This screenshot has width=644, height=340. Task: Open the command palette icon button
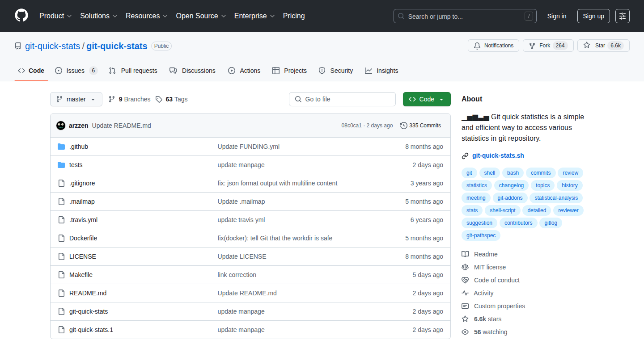623,16
